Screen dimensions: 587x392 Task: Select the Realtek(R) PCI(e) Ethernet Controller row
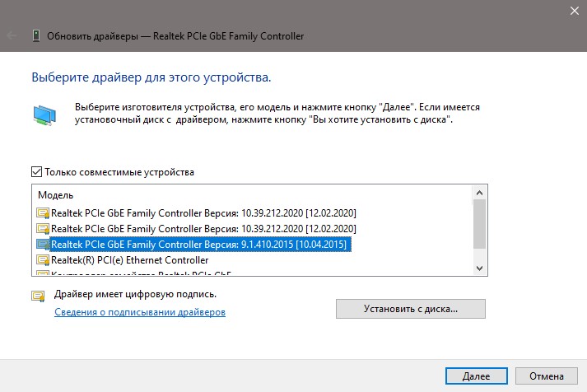point(123,260)
